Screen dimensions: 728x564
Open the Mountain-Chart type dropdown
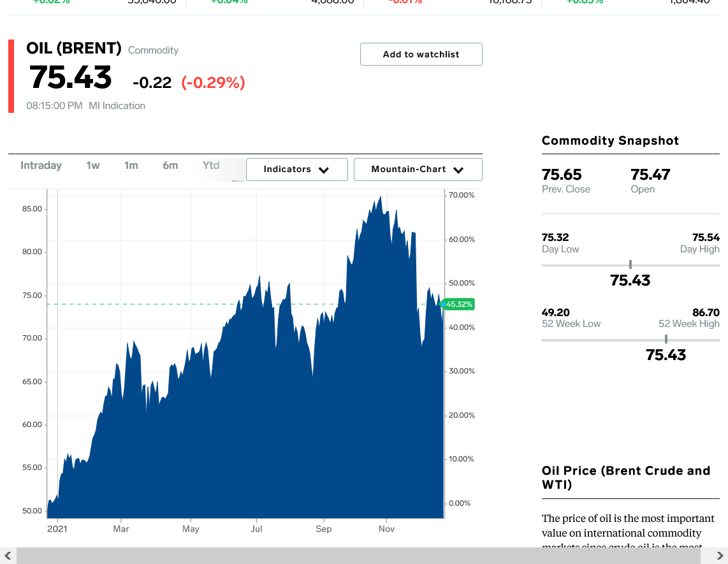click(x=418, y=170)
